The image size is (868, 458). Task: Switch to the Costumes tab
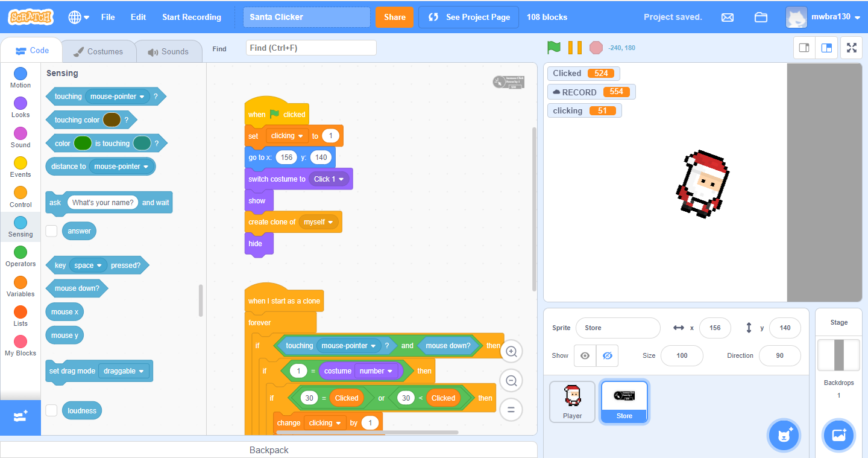click(x=98, y=51)
